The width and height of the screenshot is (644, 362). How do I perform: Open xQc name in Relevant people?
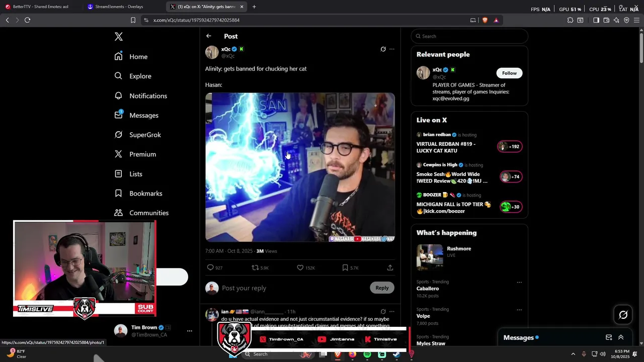437,70
